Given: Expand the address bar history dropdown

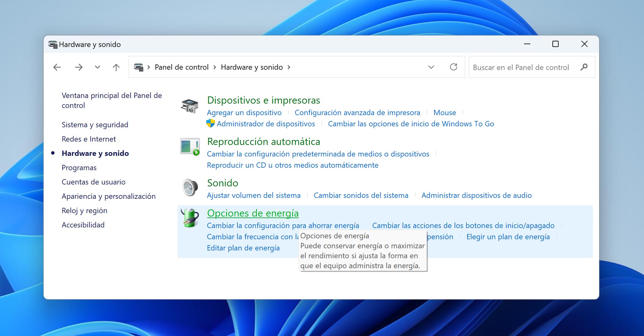Looking at the screenshot, I should (431, 67).
